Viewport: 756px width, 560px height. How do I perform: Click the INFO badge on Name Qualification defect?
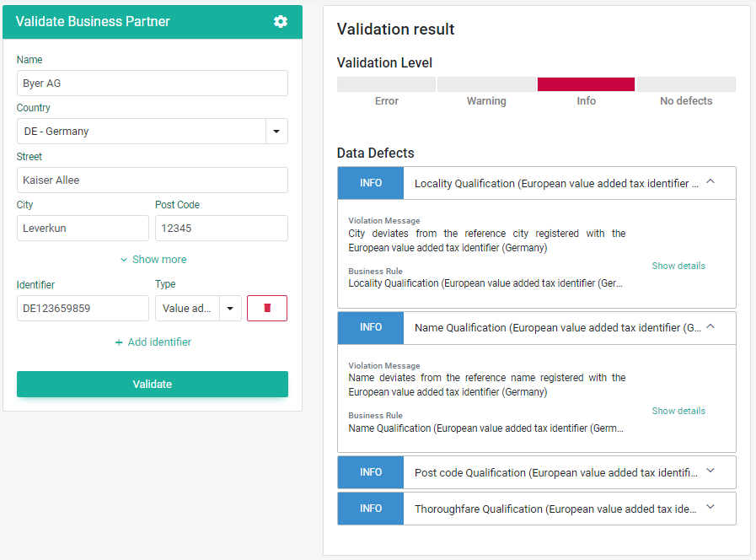pos(370,327)
